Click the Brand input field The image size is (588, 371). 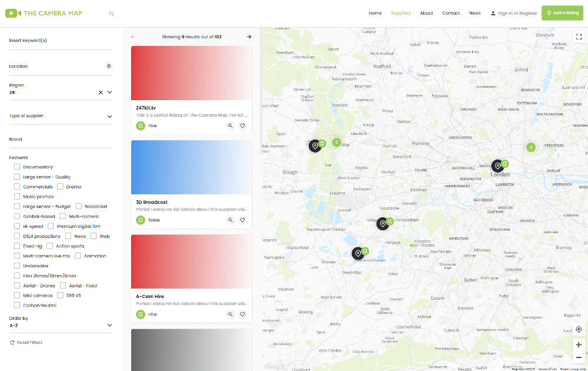[61, 140]
